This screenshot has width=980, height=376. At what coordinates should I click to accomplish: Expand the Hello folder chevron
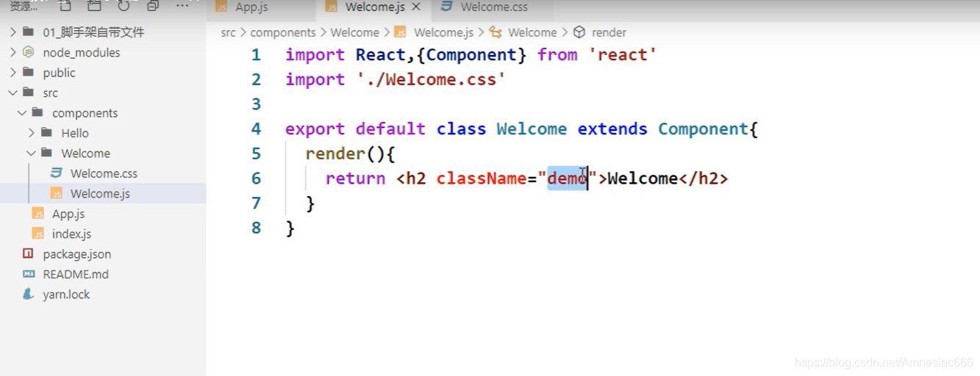32,133
